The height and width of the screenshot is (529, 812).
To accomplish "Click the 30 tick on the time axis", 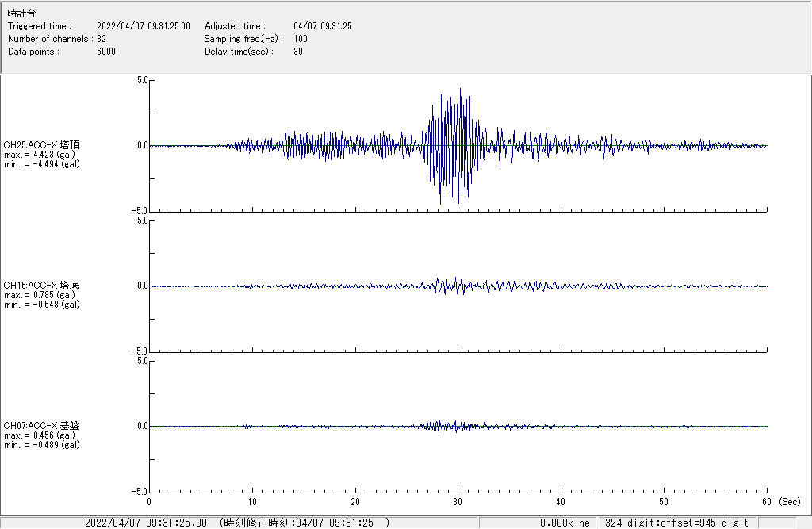I will 458,502.
